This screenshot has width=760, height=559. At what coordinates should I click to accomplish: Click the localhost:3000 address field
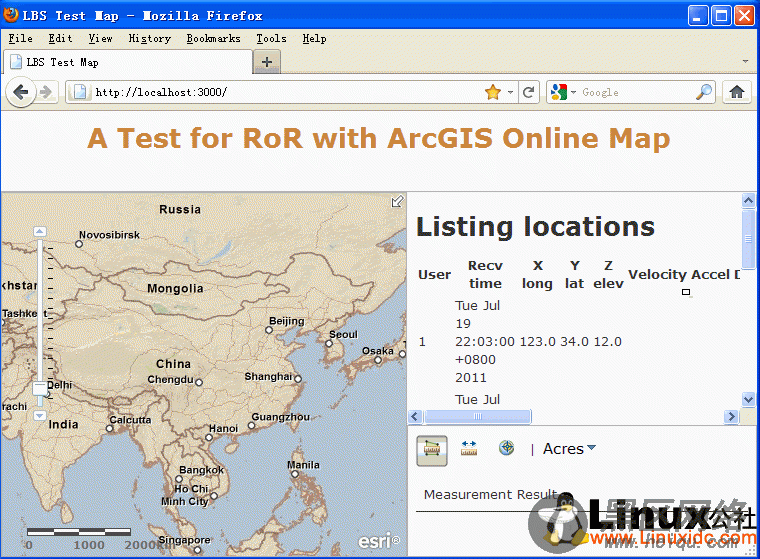point(286,92)
